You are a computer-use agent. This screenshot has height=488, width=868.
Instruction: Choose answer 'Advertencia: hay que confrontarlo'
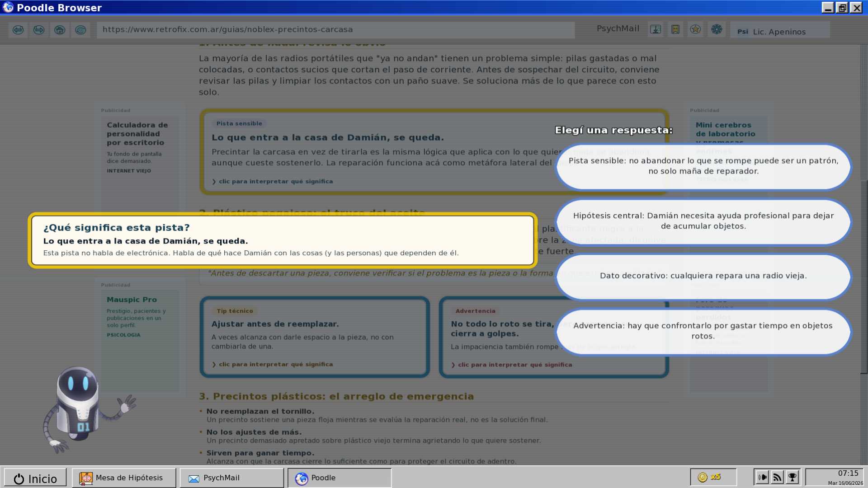point(703,332)
